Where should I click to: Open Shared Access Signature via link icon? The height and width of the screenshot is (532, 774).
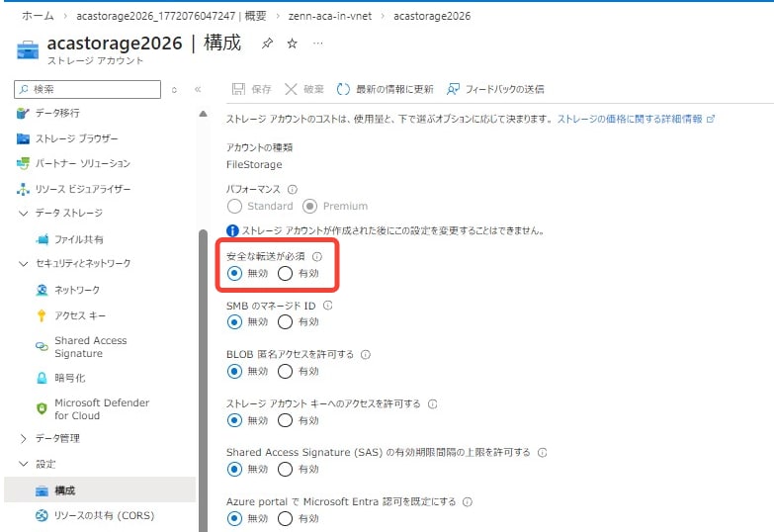tap(42, 347)
